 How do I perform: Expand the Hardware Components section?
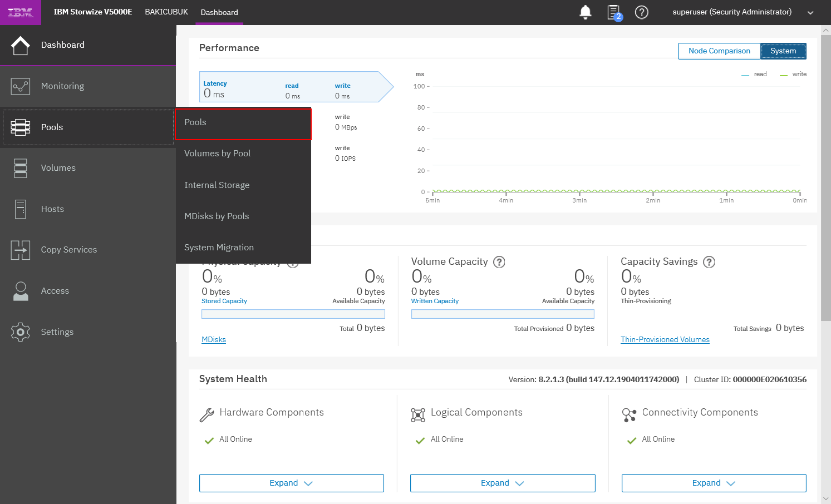(291, 483)
